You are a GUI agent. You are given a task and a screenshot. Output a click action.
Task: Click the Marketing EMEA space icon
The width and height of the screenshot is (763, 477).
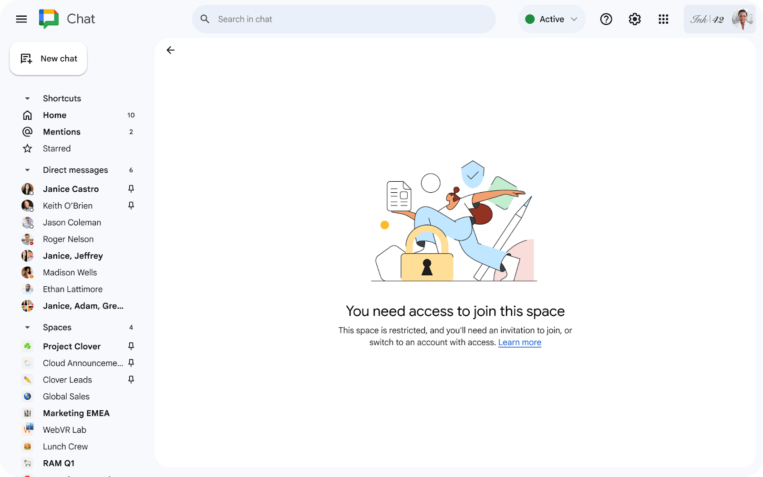(27, 413)
